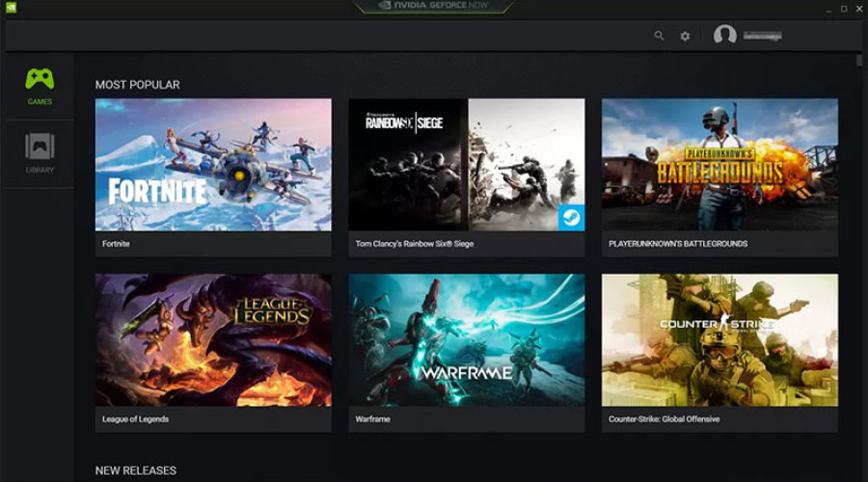Viewport: 868px width, 482px height.
Task: Close the GeForce NOW window
Action: pos(859,9)
